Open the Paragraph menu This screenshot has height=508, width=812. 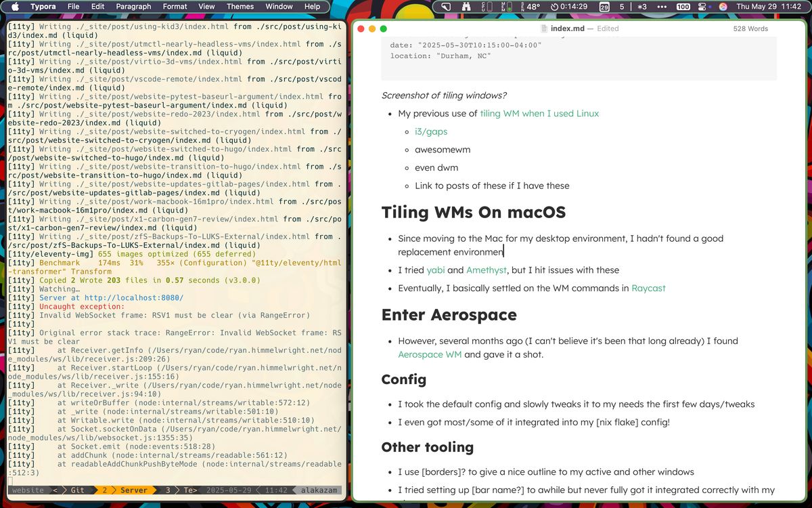[x=133, y=7]
